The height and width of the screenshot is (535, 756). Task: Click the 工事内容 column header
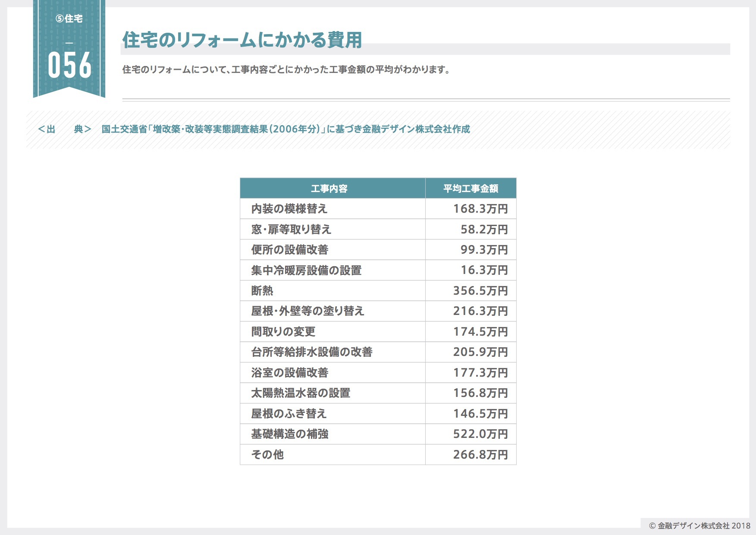coord(329,189)
